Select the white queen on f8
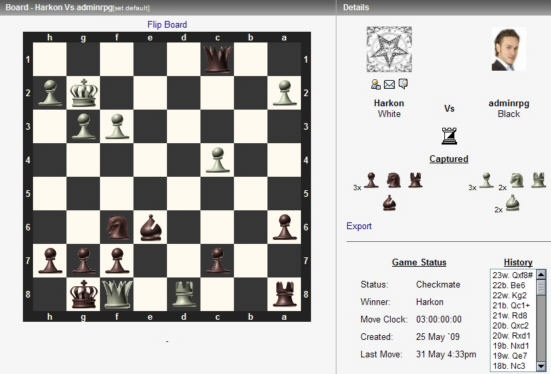The image size is (551, 374). pyautogui.click(x=117, y=294)
